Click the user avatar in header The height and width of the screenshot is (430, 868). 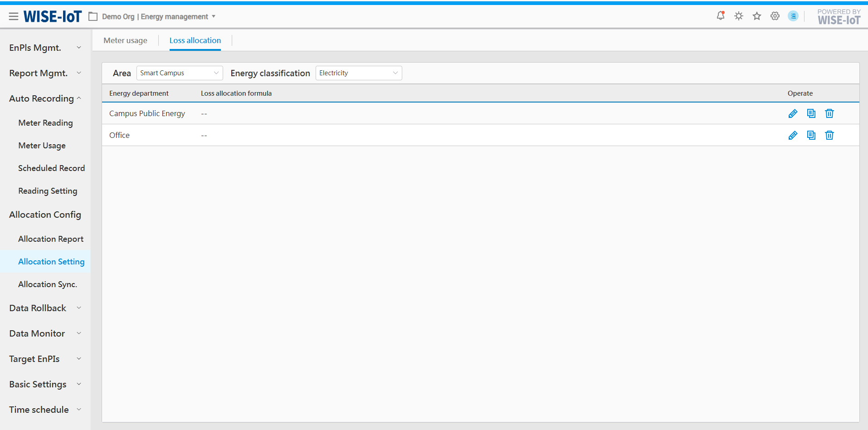(793, 16)
